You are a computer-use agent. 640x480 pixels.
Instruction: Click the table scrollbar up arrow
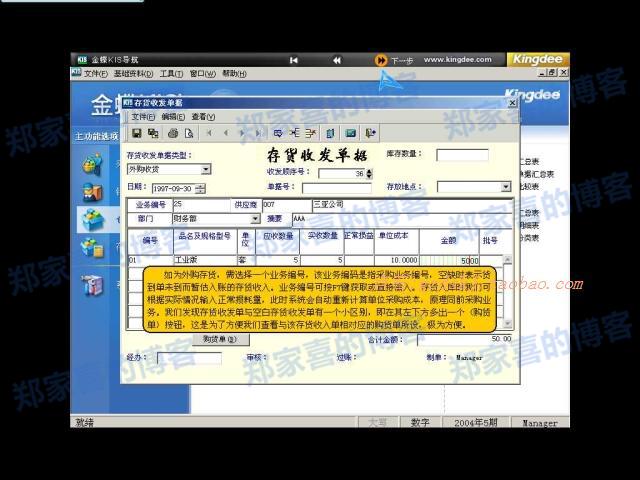tap(507, 260)
